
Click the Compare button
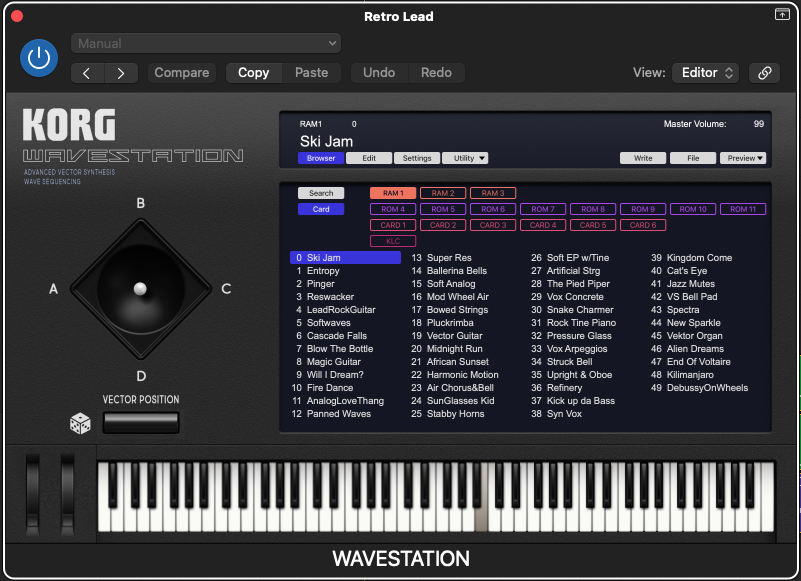point(182,73)
